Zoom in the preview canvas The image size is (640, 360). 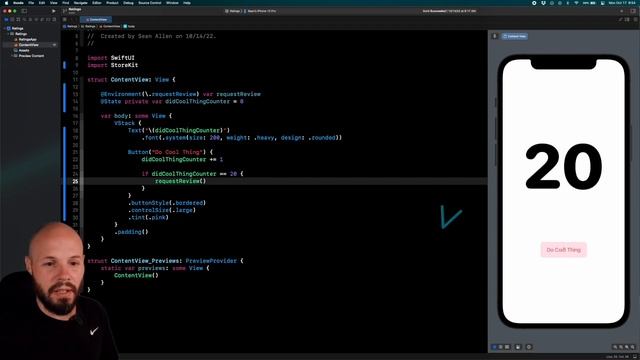[x=633, y=347]
